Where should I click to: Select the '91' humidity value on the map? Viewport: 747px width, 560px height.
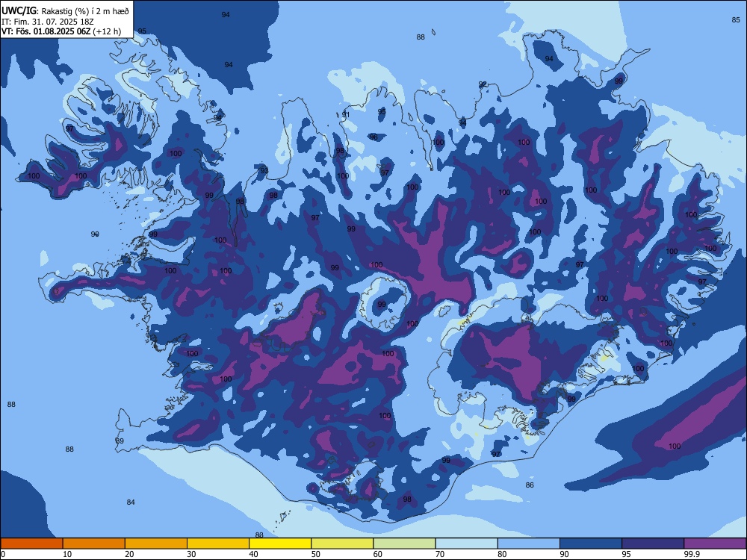(345, 115)
